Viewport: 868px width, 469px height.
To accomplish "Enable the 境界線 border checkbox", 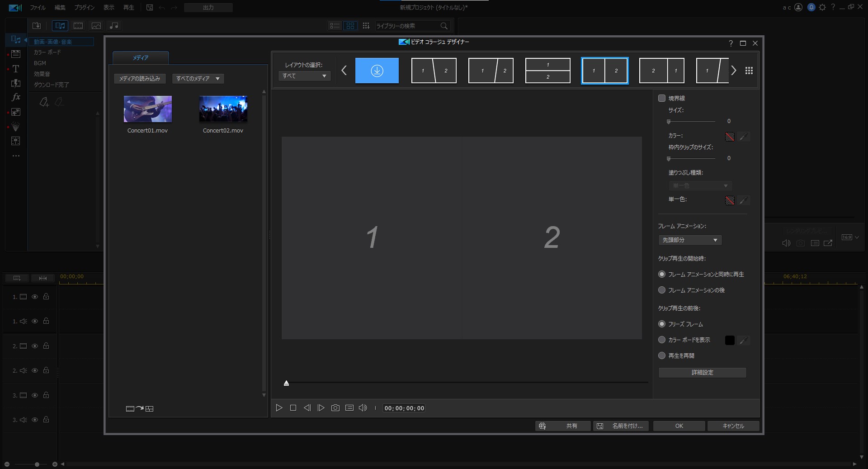I will click(x=662, y=98).
